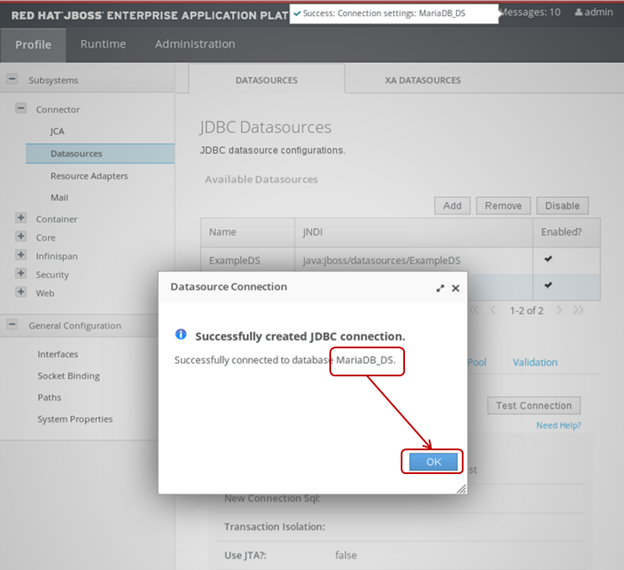The height and width of the screenshot is (570, 624).
Task: Open System Properties in sidebar
Action: point(75,419)
